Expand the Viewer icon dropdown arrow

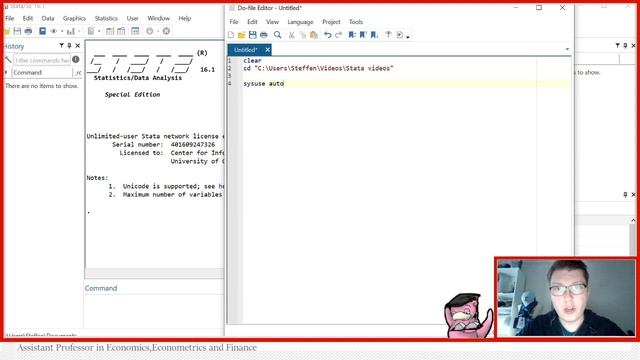62,31
